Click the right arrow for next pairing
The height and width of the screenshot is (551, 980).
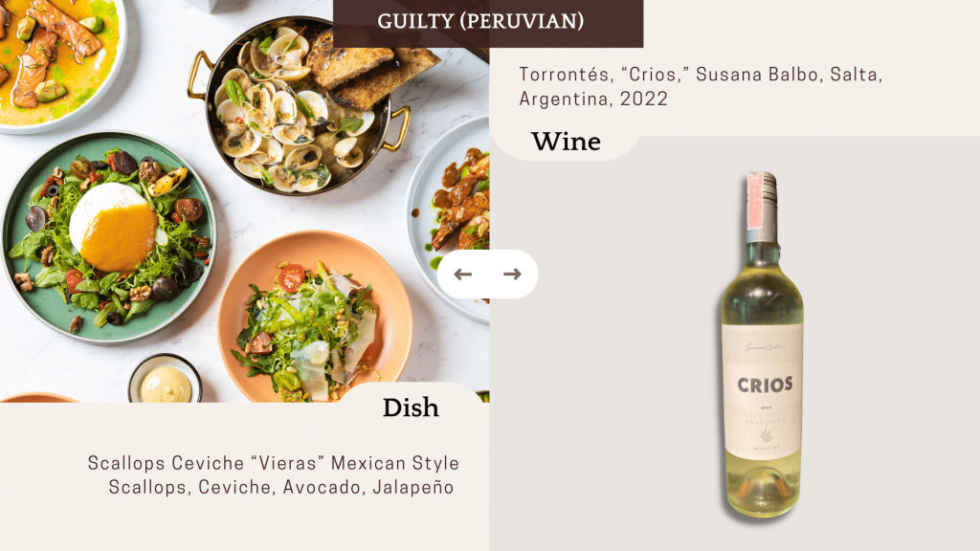(x=513, y=275)
